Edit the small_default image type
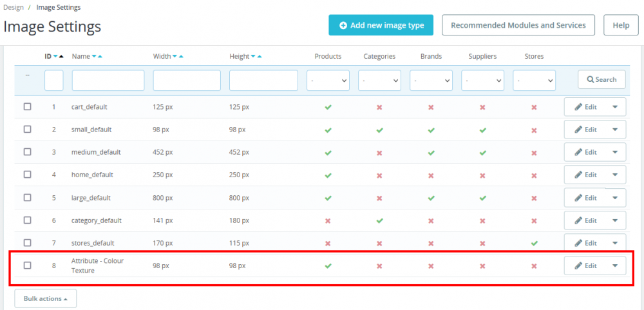The image size is (644, 310). point(585,130)
